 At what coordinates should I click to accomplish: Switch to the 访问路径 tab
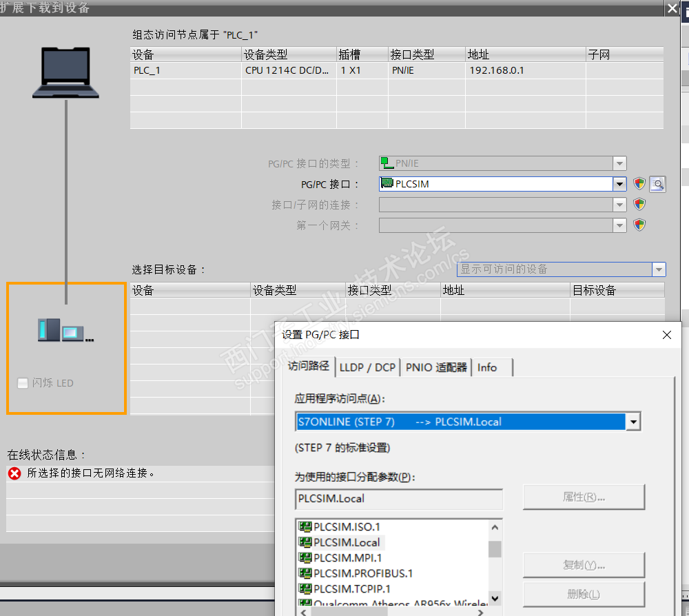[309, 367]
